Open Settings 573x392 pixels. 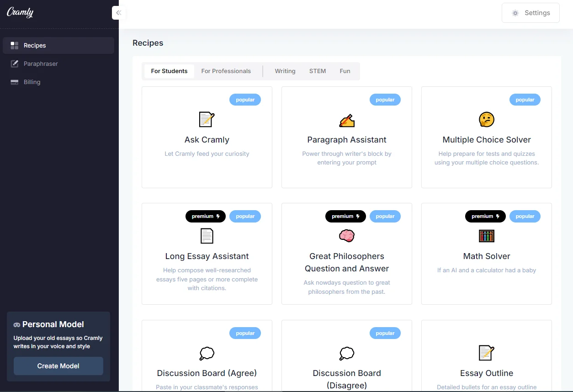531,13
